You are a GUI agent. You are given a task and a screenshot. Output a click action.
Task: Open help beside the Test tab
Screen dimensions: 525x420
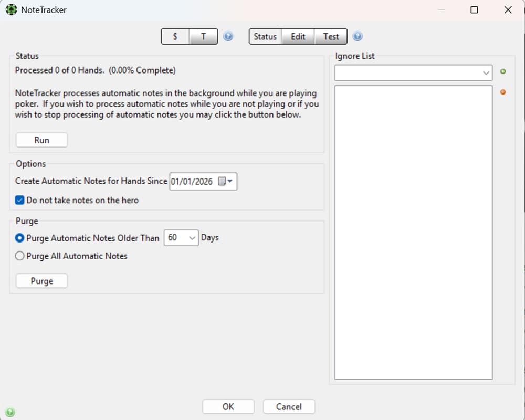[x=358, y=36]
